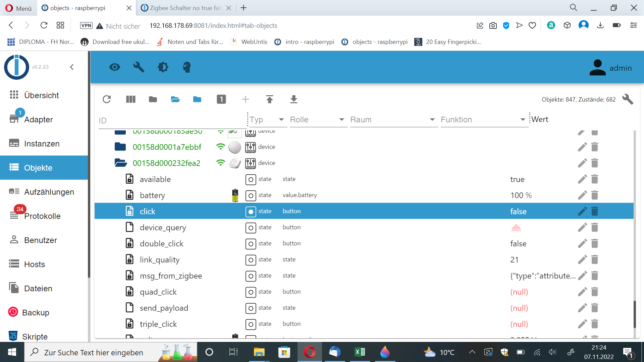Screen dimensions: 644x362
Task: Click the refresh objects tree icon
Action: [107, 99]
